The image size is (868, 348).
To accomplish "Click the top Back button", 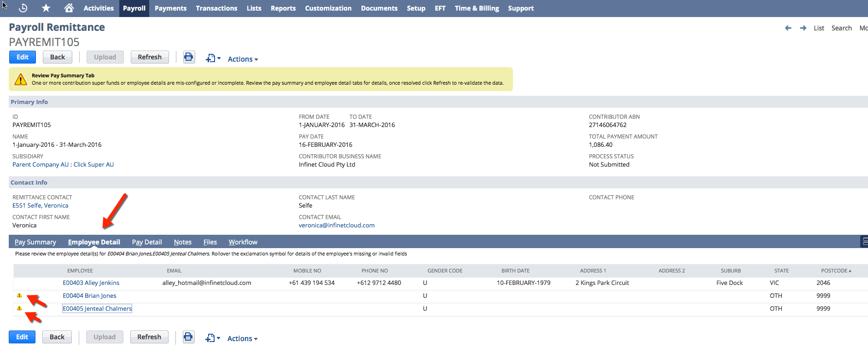I will point(58,57).
